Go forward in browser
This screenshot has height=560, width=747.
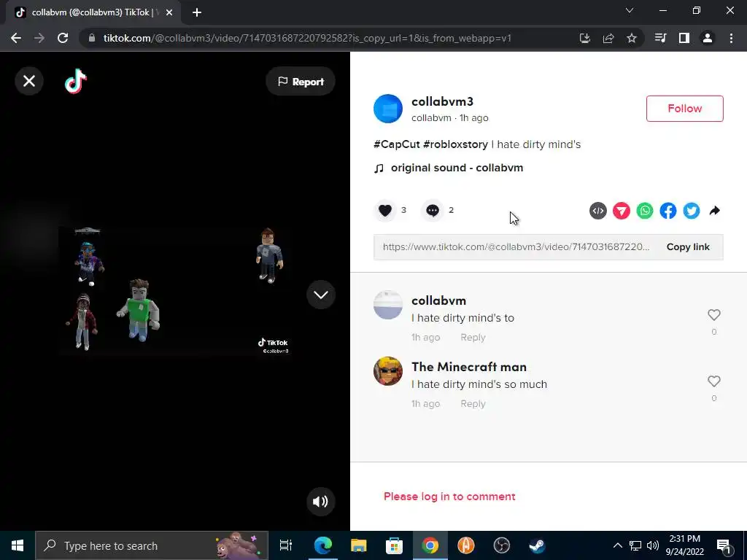(39, 38)
